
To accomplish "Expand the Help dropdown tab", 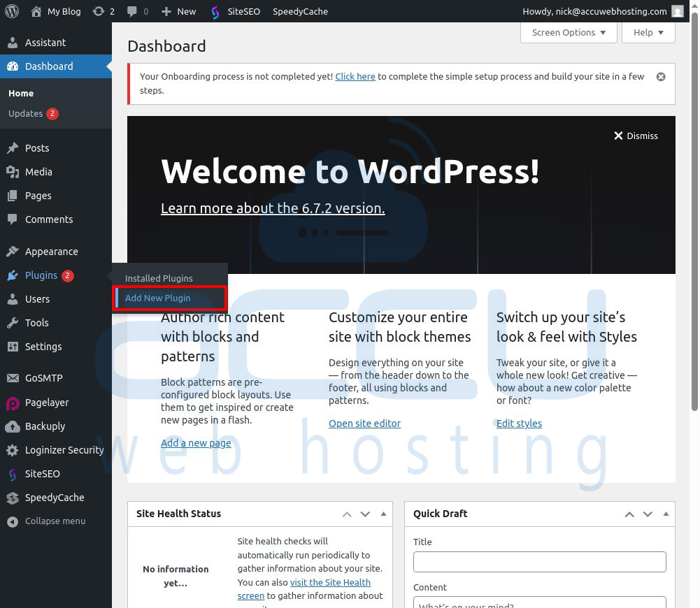I will 648,33.
